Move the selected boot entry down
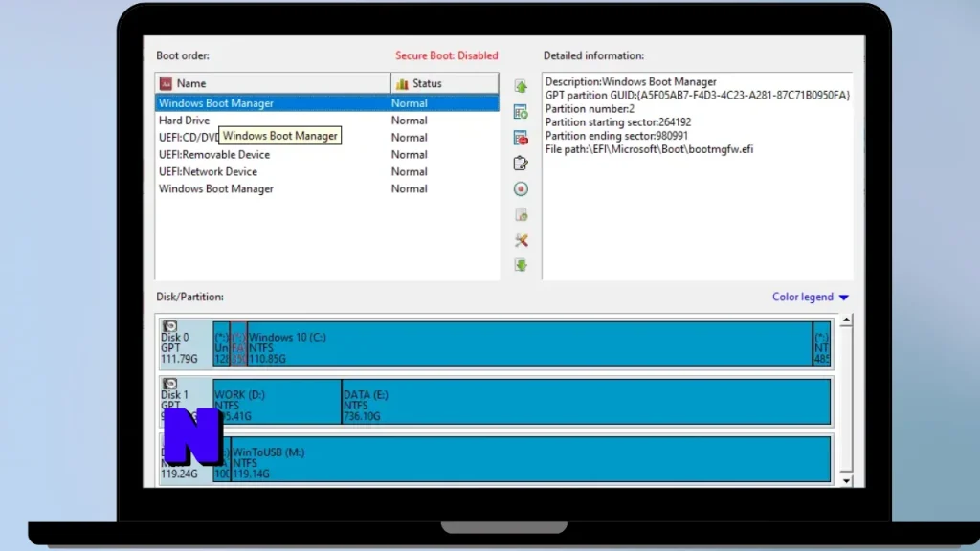This screenshot has height=551, width=980. point(521,266)
